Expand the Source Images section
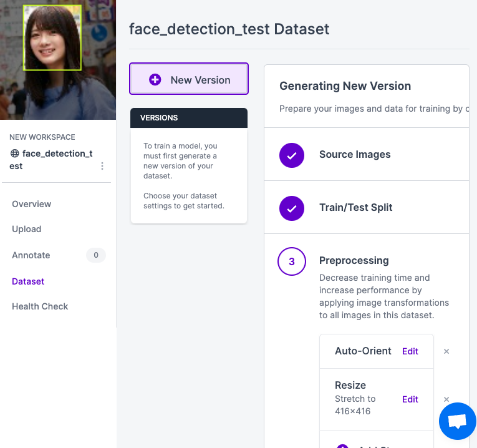The height and width of the screenshot is (448, 477). pyautogui.click(x=355, y=155)
